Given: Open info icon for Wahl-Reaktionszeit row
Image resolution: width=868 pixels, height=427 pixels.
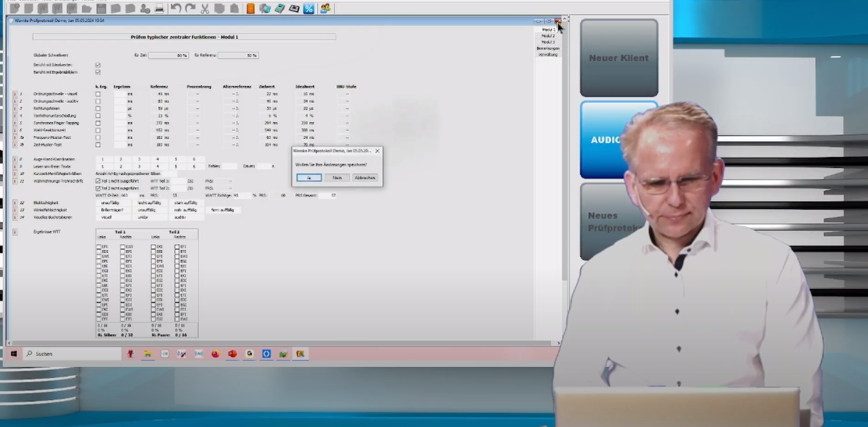Looking at the screenshot, I should click(x=15, y=130).
